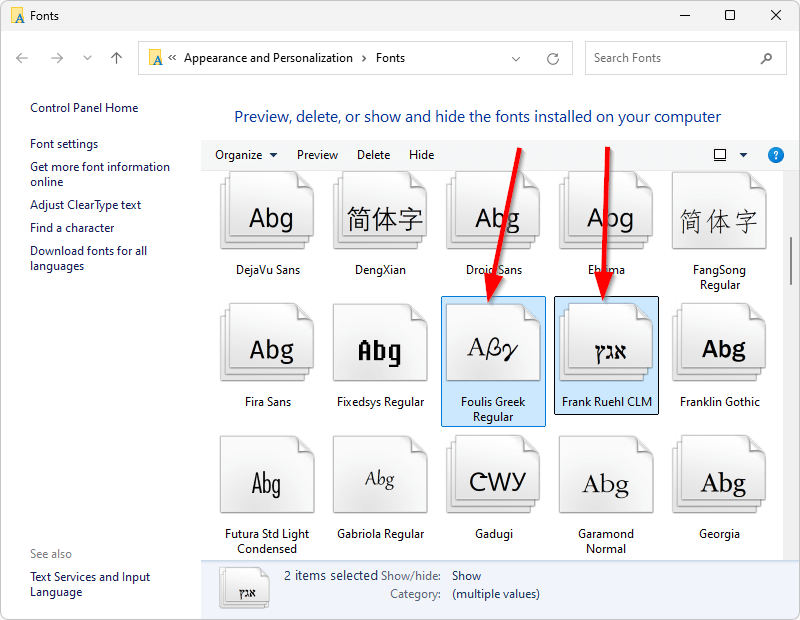The width and height of the screenshot is (800, 620).
Task: Select the Gadugi font icon
Action: coord(493,475)
